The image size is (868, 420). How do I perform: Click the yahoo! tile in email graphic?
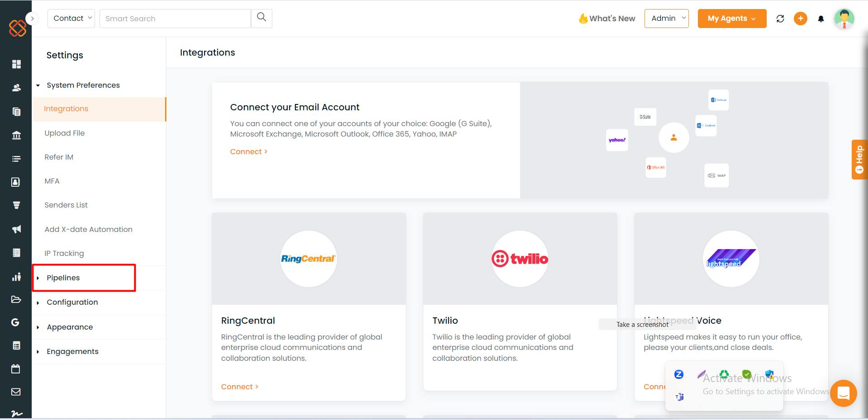617,140
